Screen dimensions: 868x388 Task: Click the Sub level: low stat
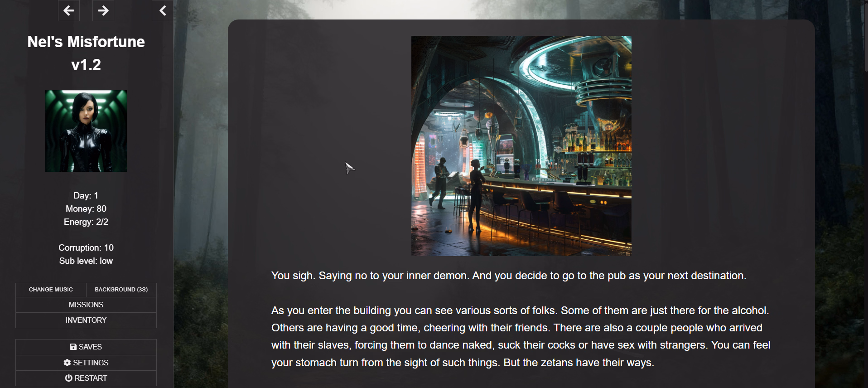click(86, 261)
